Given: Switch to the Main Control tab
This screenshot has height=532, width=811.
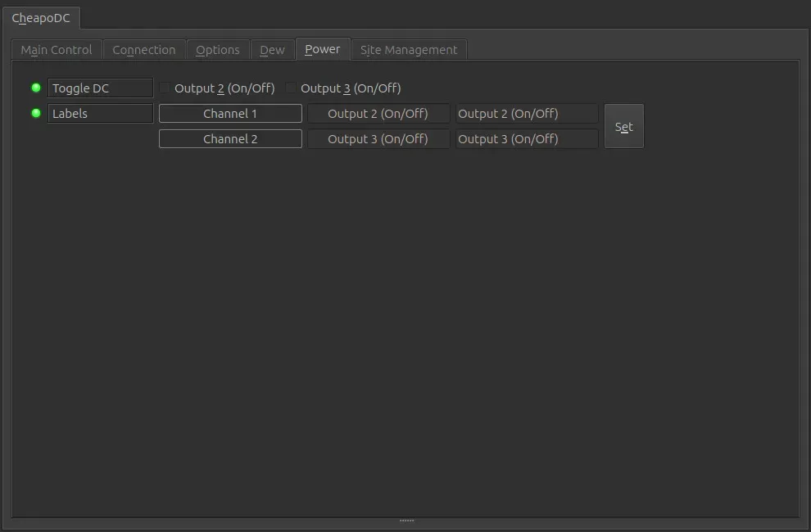Looking at the screenshot, I should tap(57, 50).
